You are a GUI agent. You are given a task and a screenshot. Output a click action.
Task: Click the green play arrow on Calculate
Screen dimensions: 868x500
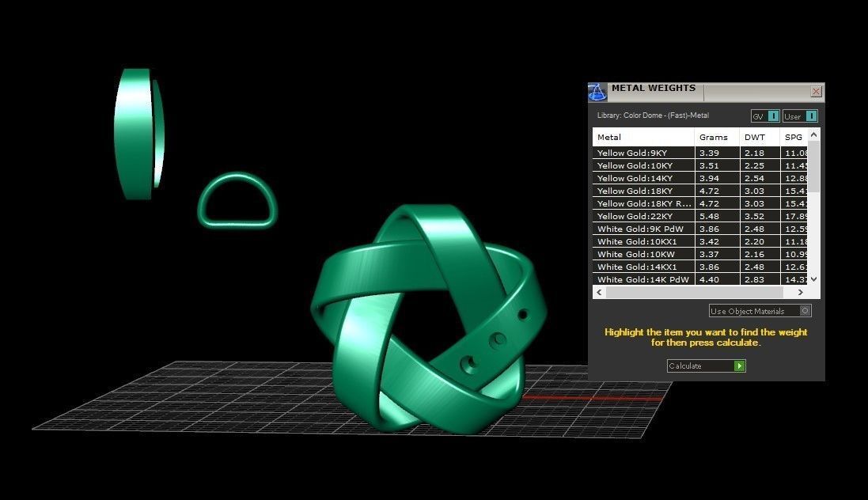point(739,366)
